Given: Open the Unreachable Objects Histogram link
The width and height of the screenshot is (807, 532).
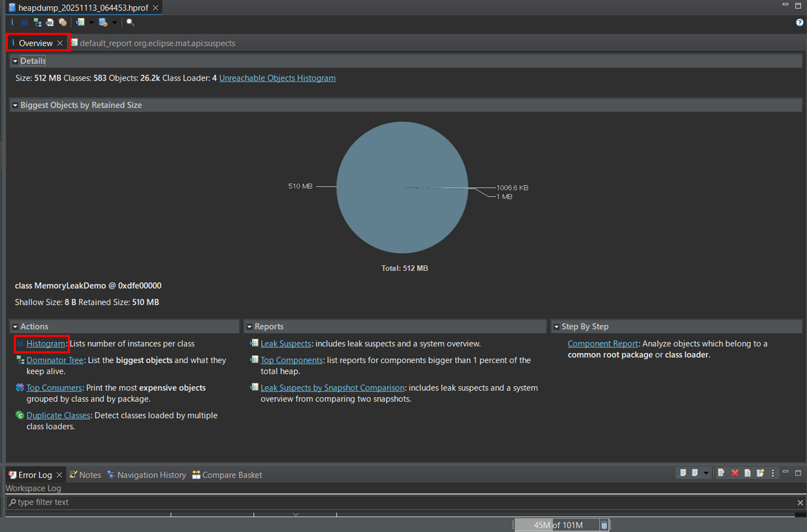Looking at the screenshot, I should click(277, 78).
